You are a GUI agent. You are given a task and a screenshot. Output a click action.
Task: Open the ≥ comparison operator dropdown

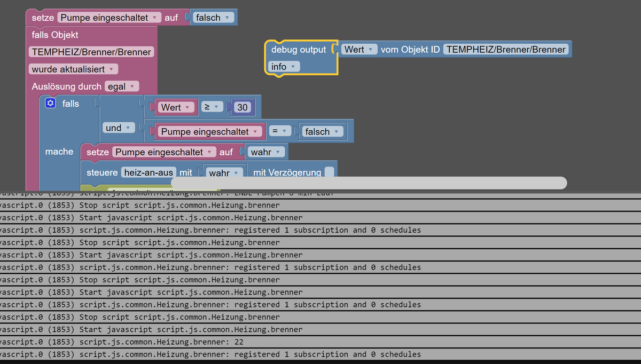pyautogui.click(x=212, y=107)
